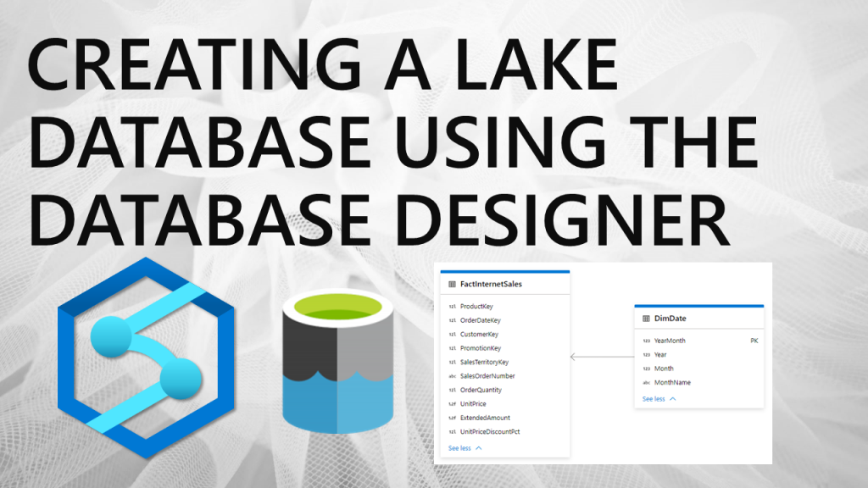Click the table grid icon beside DimDate
Viewport: 868px width, 488px height.
646,319
